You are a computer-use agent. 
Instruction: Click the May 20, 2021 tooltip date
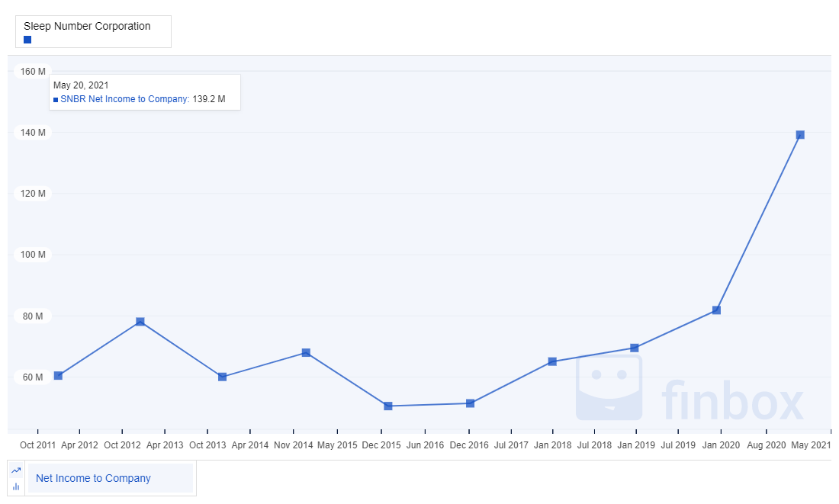pos(81,85)
